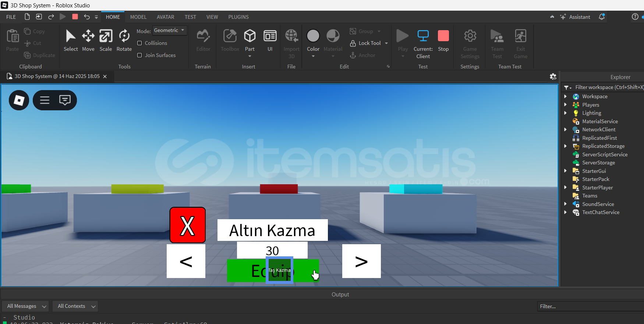Open the Geometric mode dropdown
Image resolution: width=644 pixels, height=324 pixels.
[170, 31]
